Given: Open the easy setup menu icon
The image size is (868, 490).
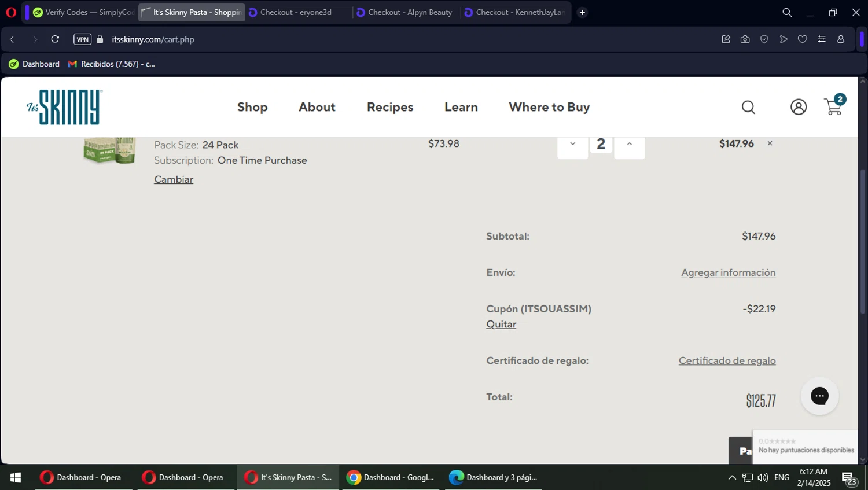Looking at the screenshot, I should (822, 39).
